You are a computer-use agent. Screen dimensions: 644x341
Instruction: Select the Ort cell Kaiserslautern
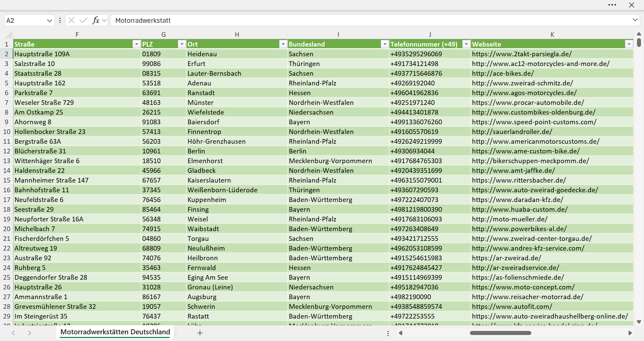pos(237,180)
